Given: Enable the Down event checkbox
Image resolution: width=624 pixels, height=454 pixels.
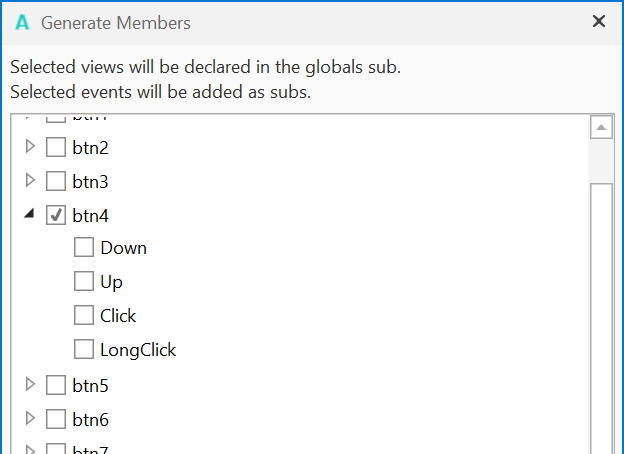Looking at the screenshot, I should click(84, 248).
